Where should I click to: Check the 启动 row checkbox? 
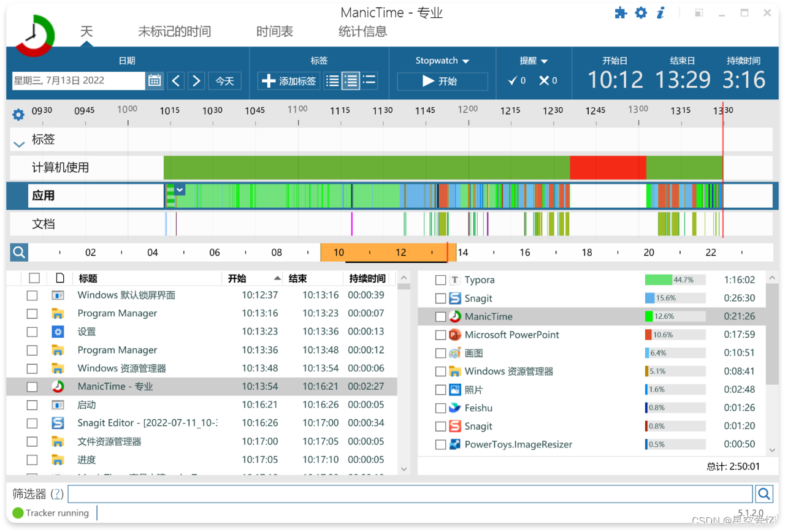click(x=32, y=405)
